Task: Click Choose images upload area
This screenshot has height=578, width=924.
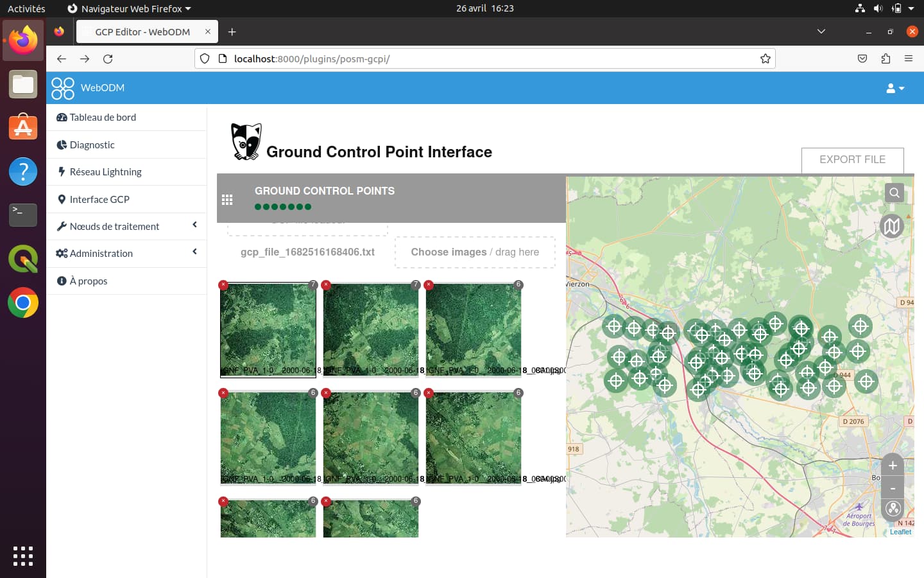Action: 475,252
